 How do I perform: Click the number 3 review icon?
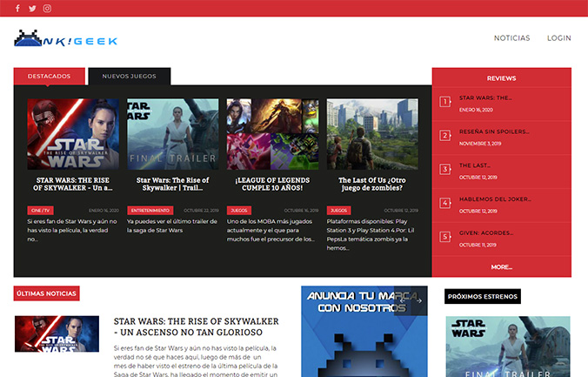tap(445, 169)
